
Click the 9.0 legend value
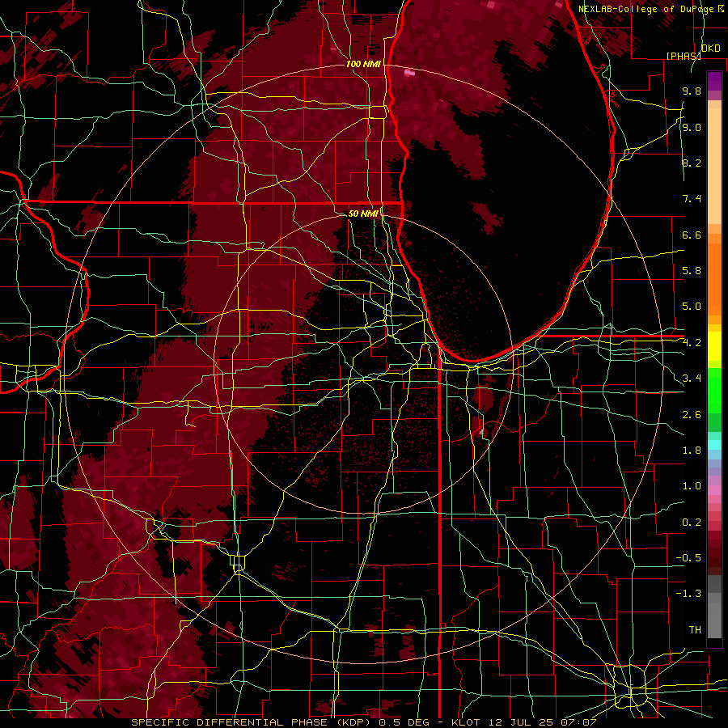[692, 127]
